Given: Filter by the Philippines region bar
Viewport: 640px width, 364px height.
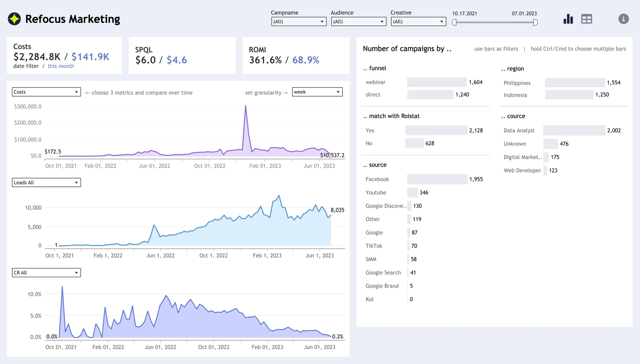Looking at the screenshot, I should tap(575, 83).
